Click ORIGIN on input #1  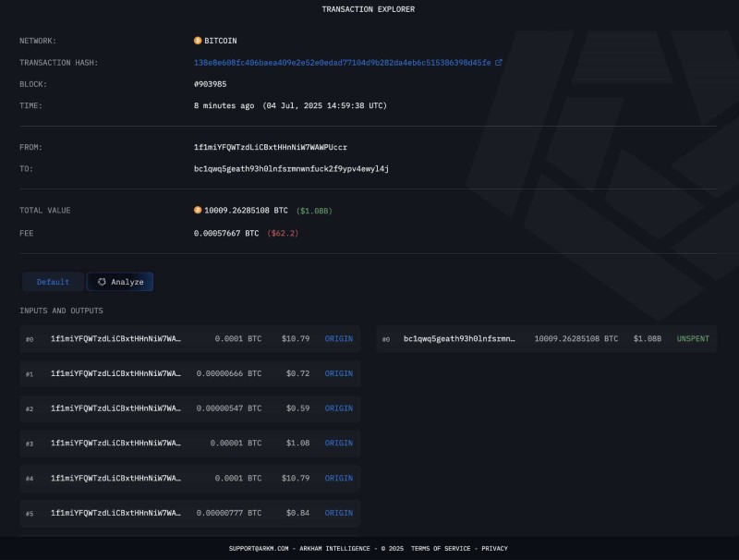(338, 374)
